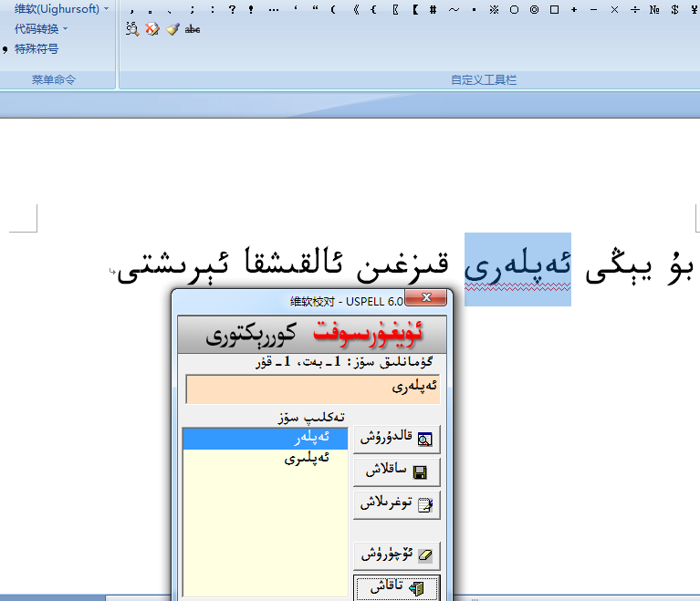Insert the $ dollar symbol
The width and height of the screenshot is (700, 601).
(674, 9)
